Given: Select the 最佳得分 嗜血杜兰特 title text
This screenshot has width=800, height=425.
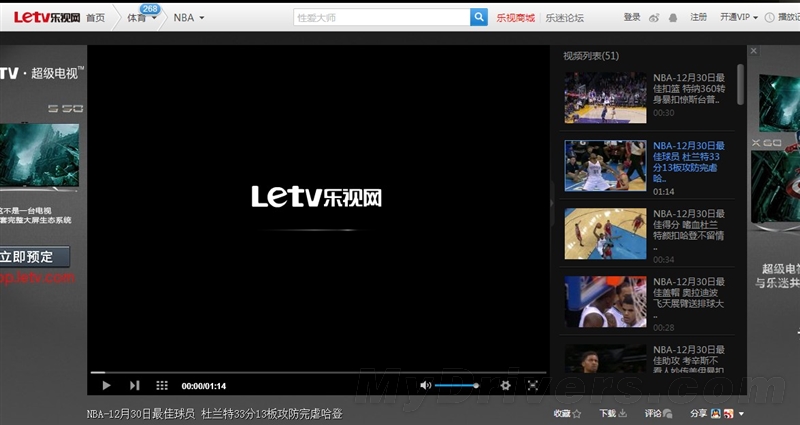Looking at the screenshot, I should point(689,230).
